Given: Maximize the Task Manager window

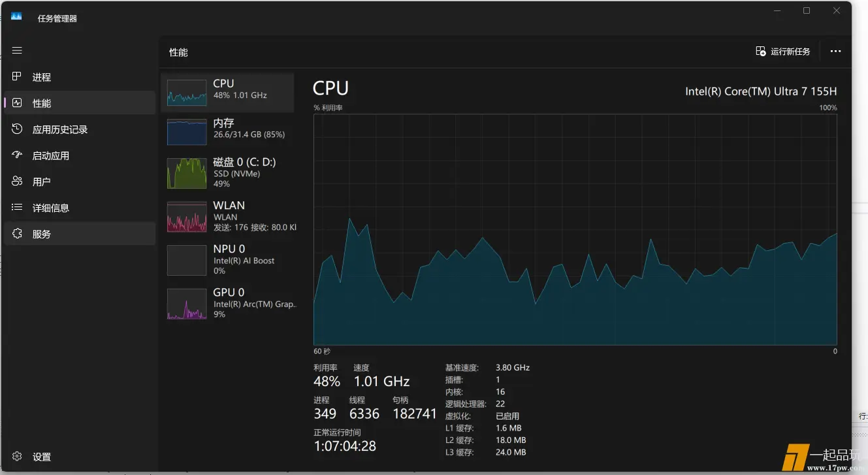Looking at the screenshot, I should (x=807, y=10).
